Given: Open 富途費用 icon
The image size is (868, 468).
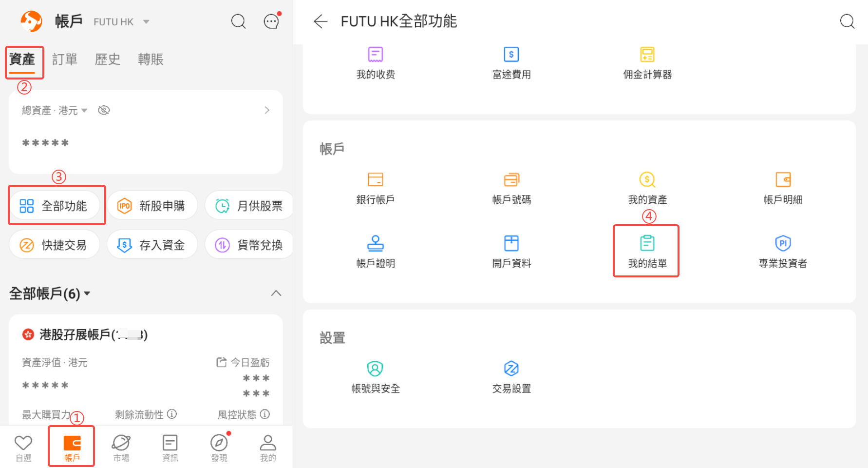Looking at the screenshot, I should pos(511,63).
